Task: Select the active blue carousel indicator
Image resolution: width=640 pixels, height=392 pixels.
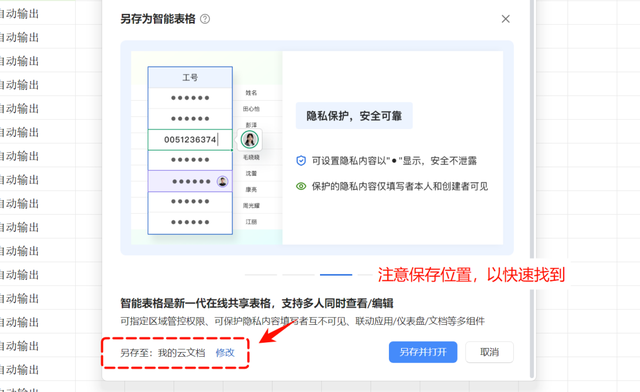Action: coord(336,275)
